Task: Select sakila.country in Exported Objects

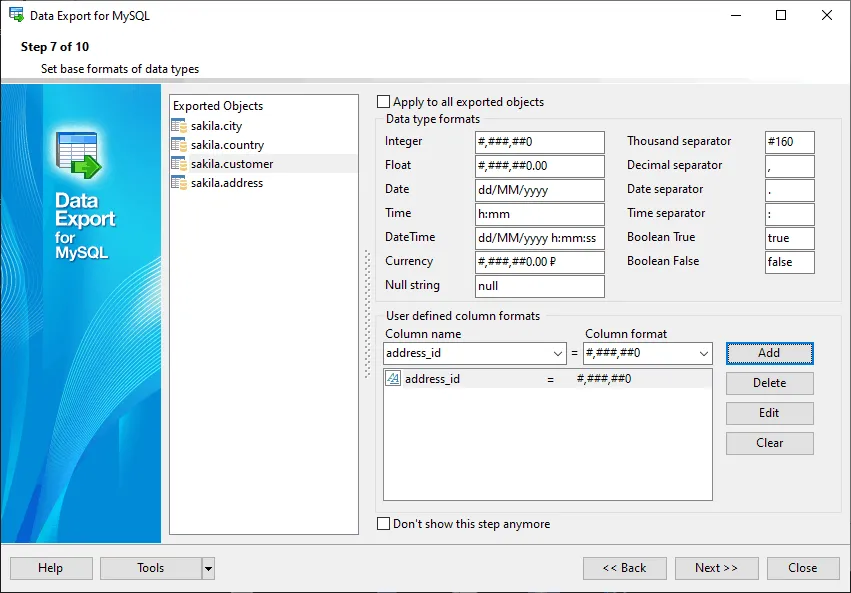Action: click(x=264, y=145)
